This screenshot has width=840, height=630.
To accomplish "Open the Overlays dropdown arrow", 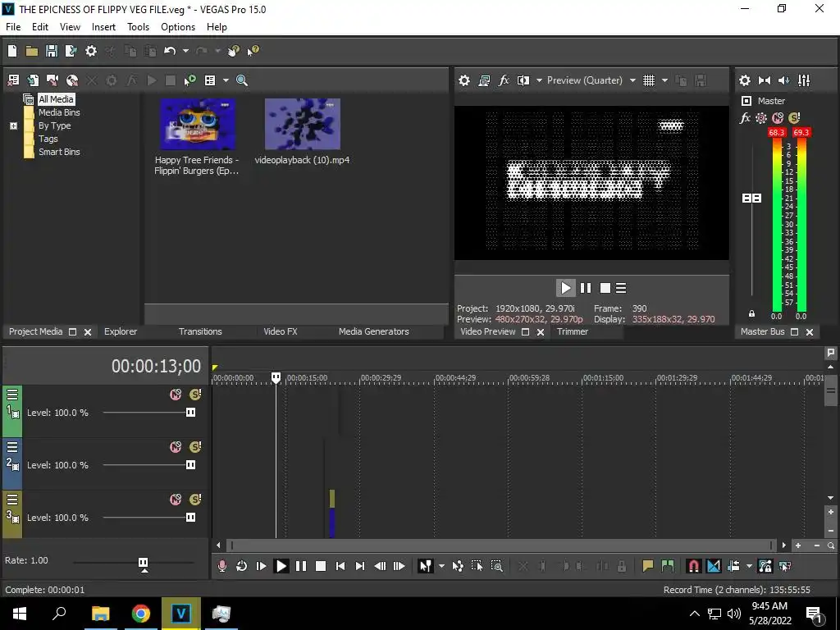I will coord(664,80).
